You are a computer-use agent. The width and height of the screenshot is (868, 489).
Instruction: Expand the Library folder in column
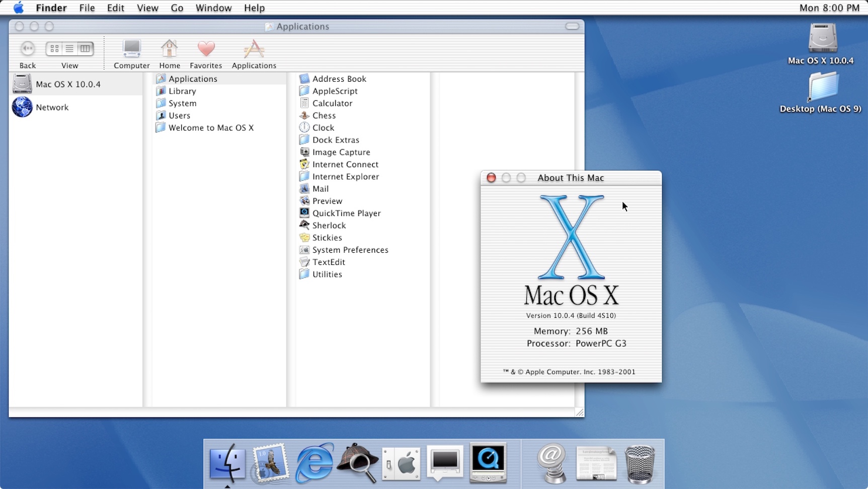tap(182, 91)
